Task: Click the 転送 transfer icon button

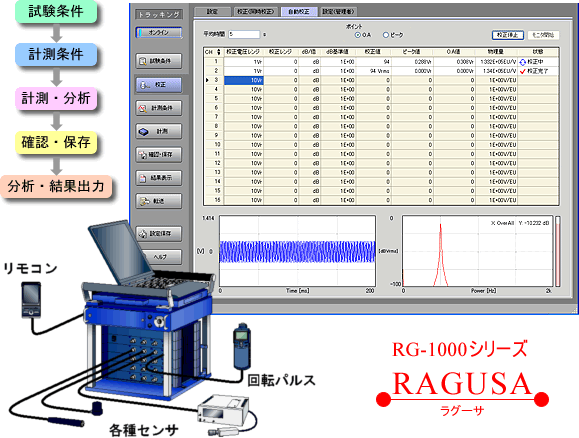Action: click(159, 201)
